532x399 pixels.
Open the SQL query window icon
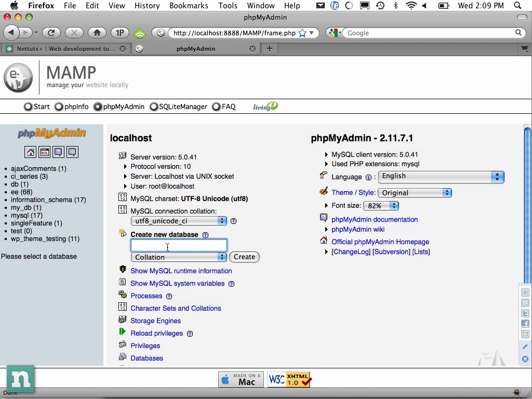[x=45, y=152]
